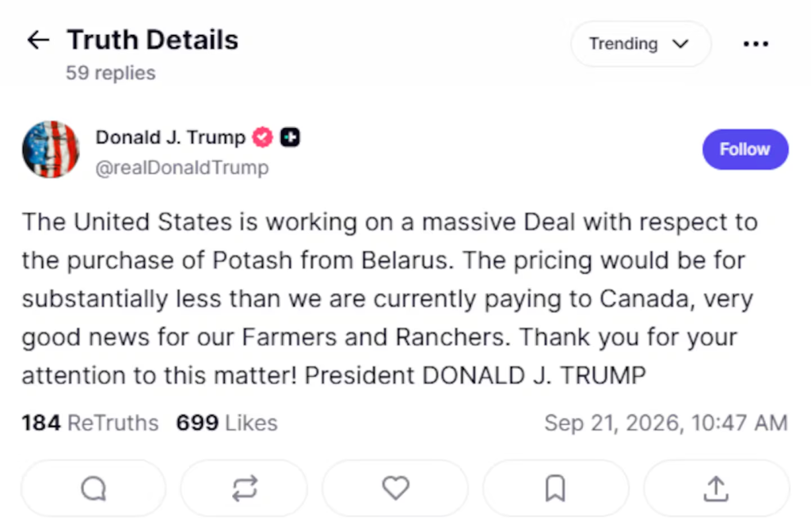Image resolution: width=811 pixels, height=532 pixels.
Task: Click the Donald J. Trump display name
Action: 171,138
